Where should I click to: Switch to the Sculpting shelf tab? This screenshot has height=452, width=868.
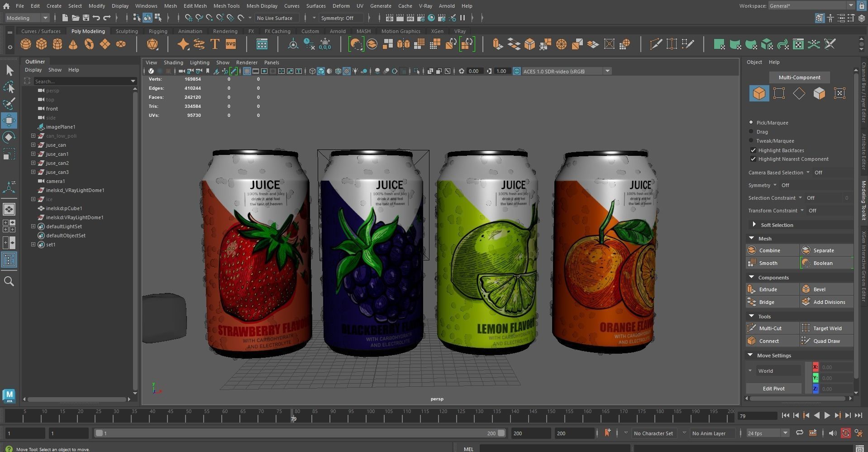click(x=127, y=31)
